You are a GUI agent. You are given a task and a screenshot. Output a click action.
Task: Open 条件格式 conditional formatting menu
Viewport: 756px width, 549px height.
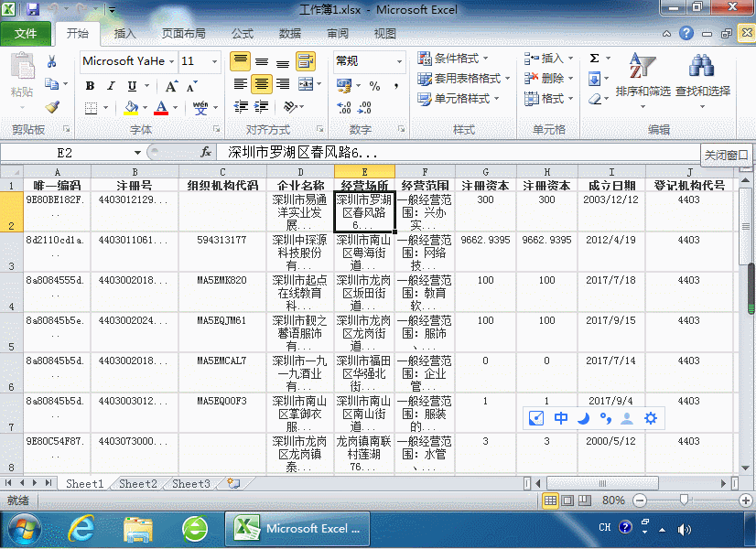[x=453, y=59]
